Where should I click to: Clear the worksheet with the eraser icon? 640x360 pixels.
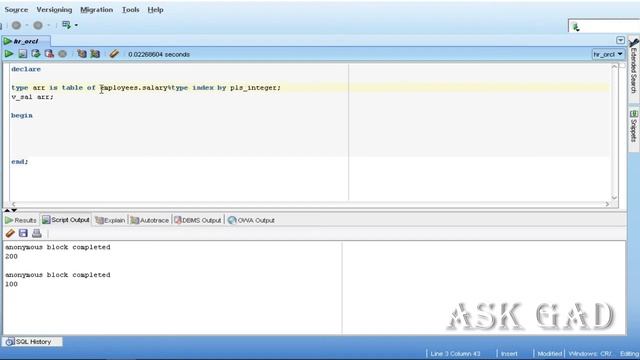click(114, 54)
